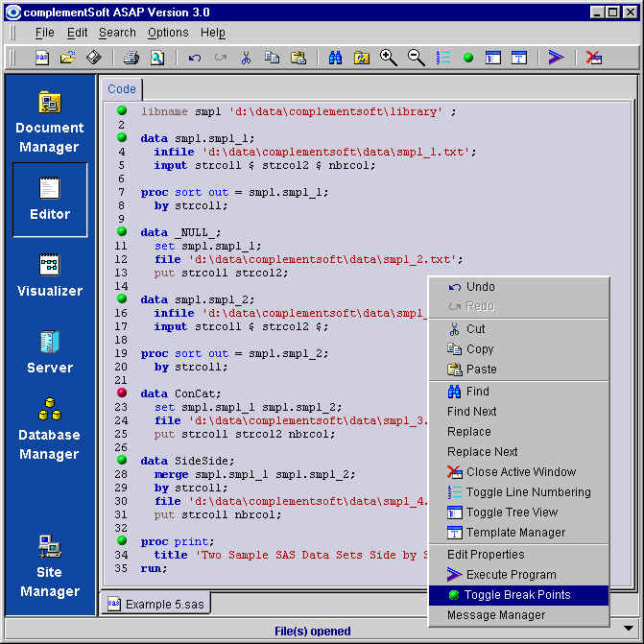Open the Options menu
644x644 pixels.
168,33
